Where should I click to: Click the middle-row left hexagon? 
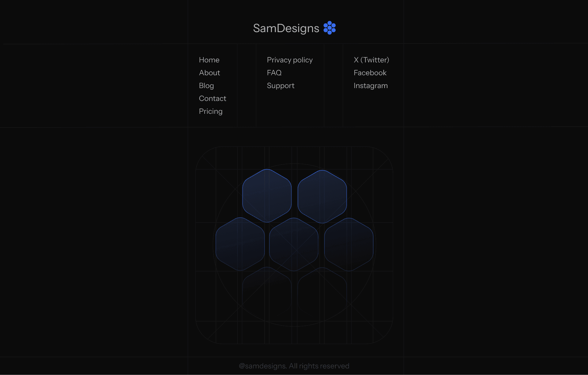[240, 244]
